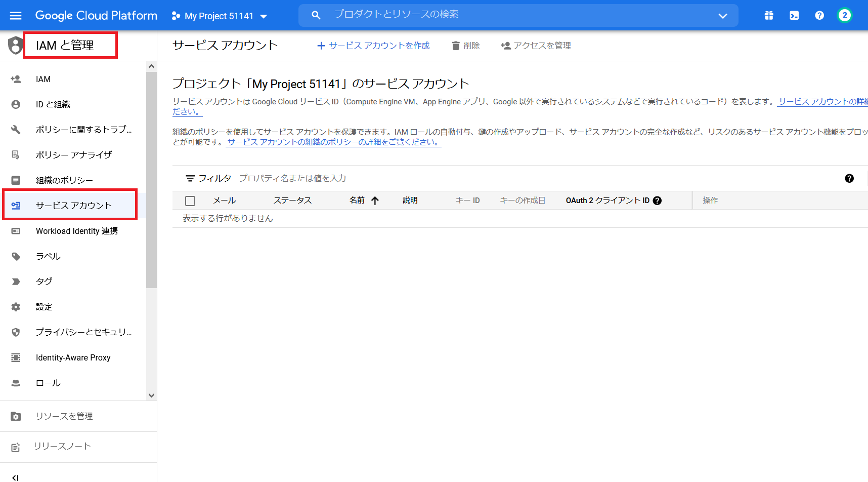Click the キーの作成日 column header

pos(523,200)
